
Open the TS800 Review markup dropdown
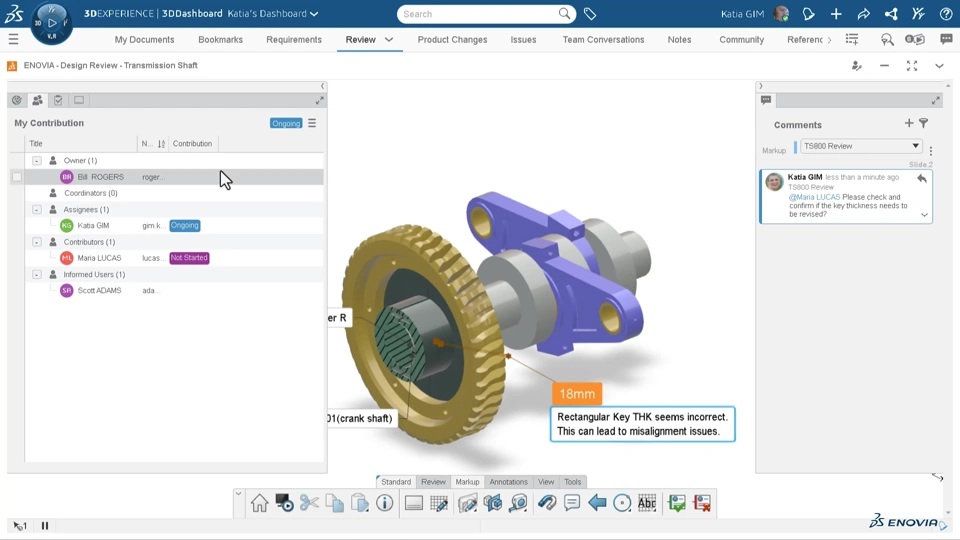pyautogui.click(x=860, y=146)
